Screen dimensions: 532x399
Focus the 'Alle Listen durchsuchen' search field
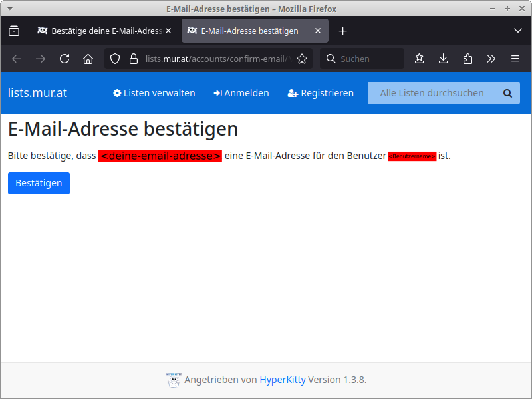pos(432,93)
